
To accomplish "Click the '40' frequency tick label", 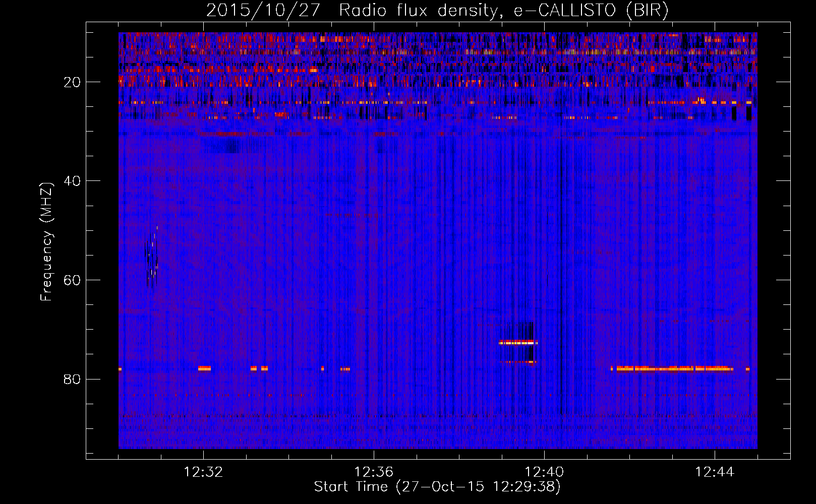I will point(73,181).
